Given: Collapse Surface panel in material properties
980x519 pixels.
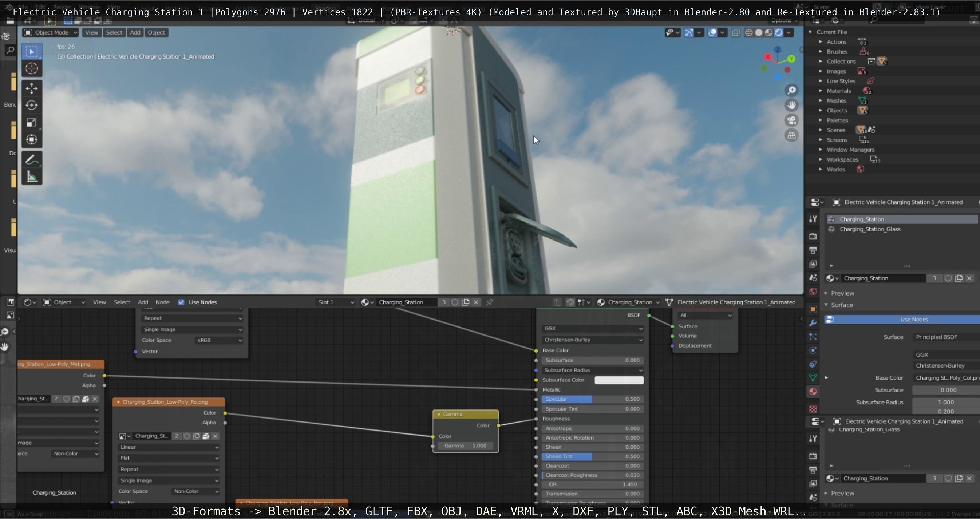Looking at the screenshot, I should 826,305.
